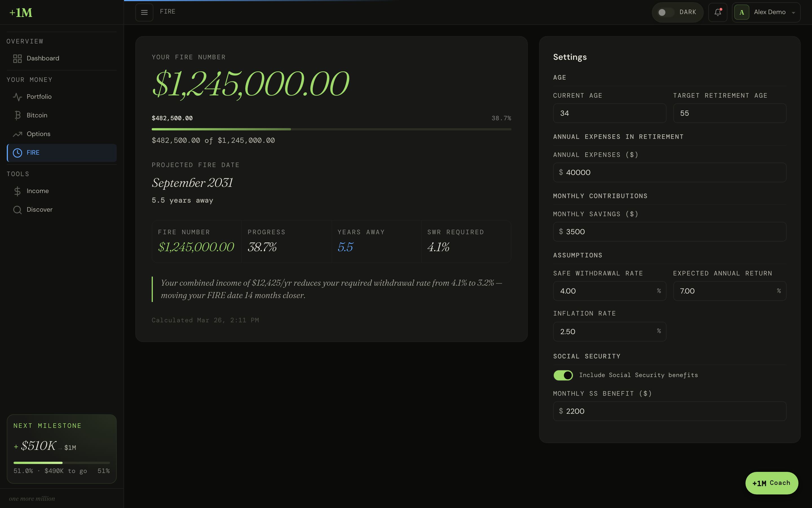Select the Discover tool label
This screenshot has height=508, width=812.
(39, 209)
